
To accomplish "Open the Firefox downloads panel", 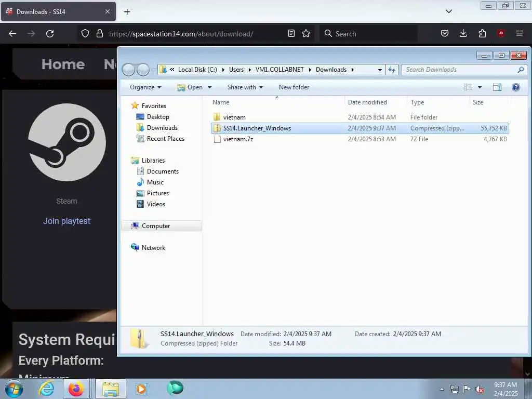I will (463, 33).
